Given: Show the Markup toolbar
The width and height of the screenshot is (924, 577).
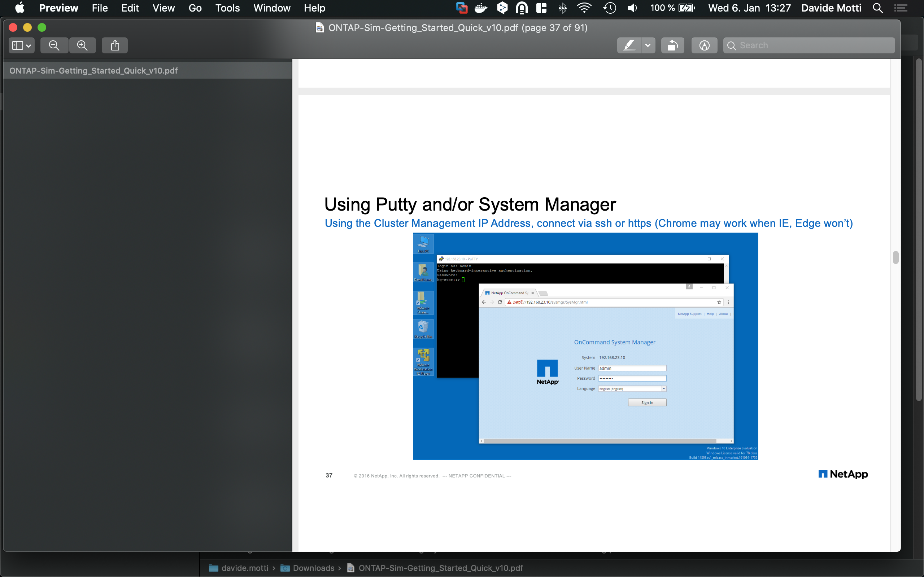Looking at the screenshot, I should [x=704, y=45].
